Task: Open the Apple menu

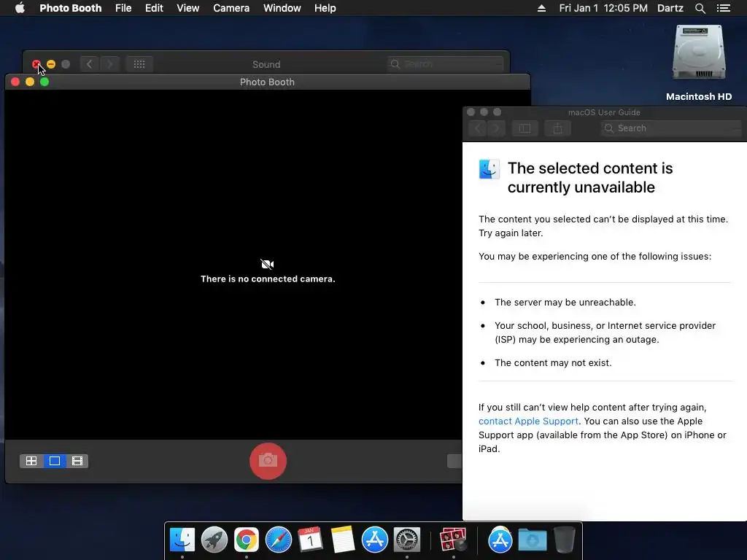Action: tap(20, 8)
